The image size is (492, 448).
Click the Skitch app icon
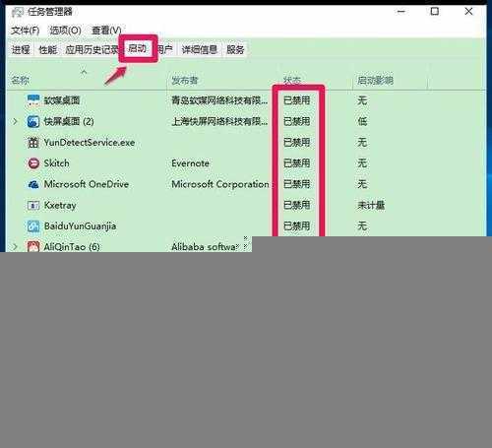(x=33, y=163)
